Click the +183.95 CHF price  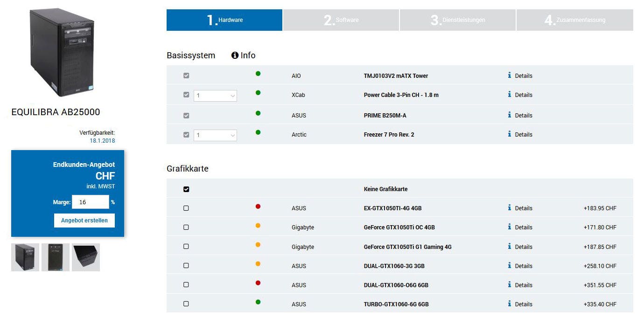600,208
